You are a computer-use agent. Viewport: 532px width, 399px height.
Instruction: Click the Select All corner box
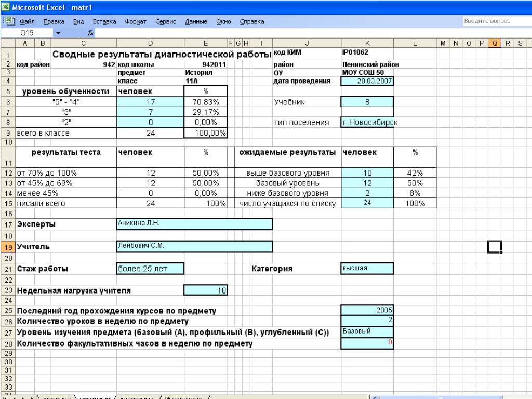tap(8, 43)
